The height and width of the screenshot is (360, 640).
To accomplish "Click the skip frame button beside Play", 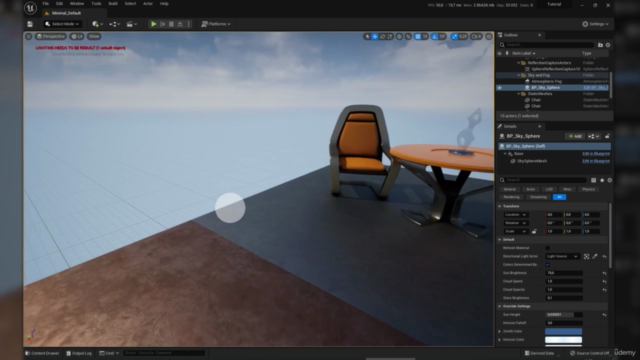I will (162, 24).
